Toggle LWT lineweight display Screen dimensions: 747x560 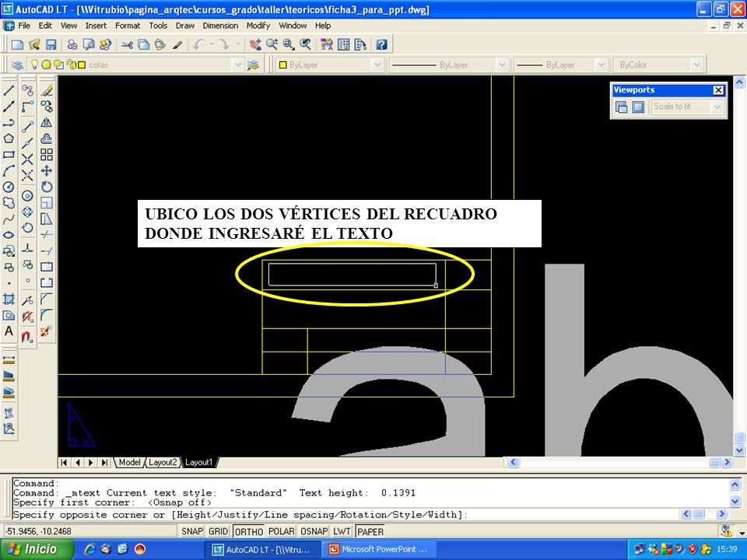pyautogui.click(x=342, y=531)
